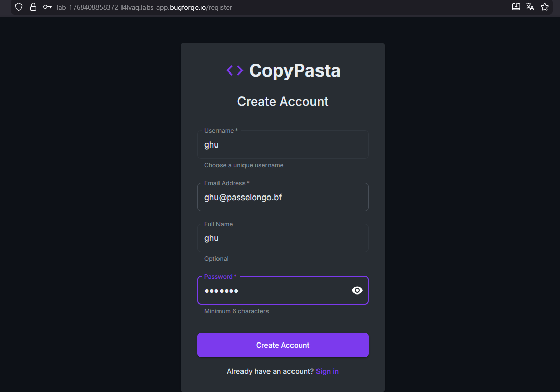Click the 'CopyPasta' title text
Screen dimensions: 560x392
pos(295,70)
